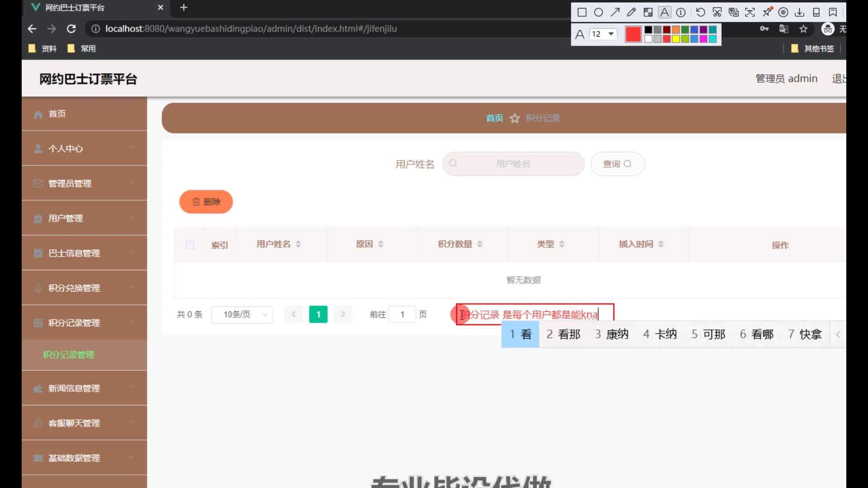Pick the magenta color swatch

(703, 39)
